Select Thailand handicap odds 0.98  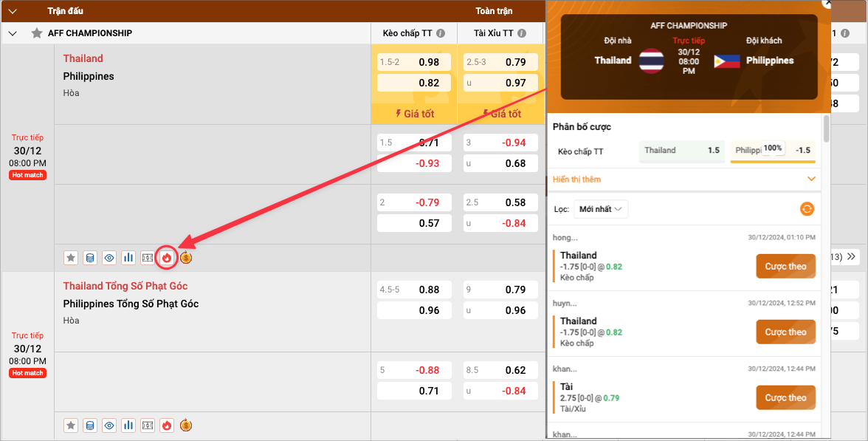point(414,62)
